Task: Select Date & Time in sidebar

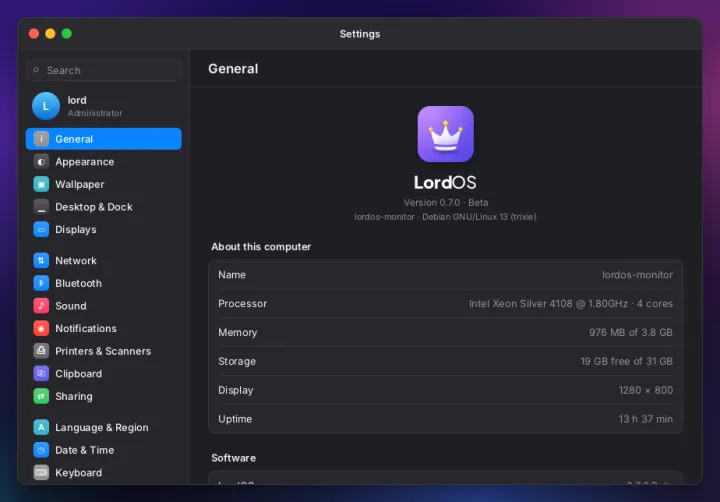Action: click(x=104, y=450)
